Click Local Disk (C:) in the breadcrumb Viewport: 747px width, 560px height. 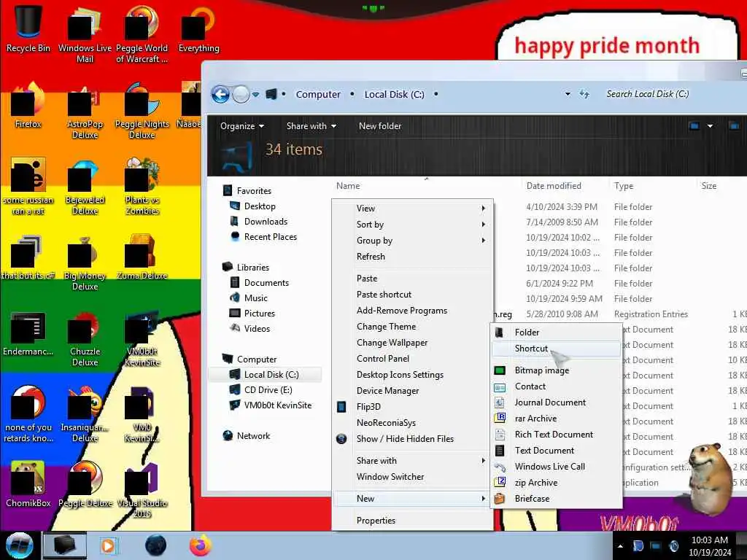tap(395, 94)
